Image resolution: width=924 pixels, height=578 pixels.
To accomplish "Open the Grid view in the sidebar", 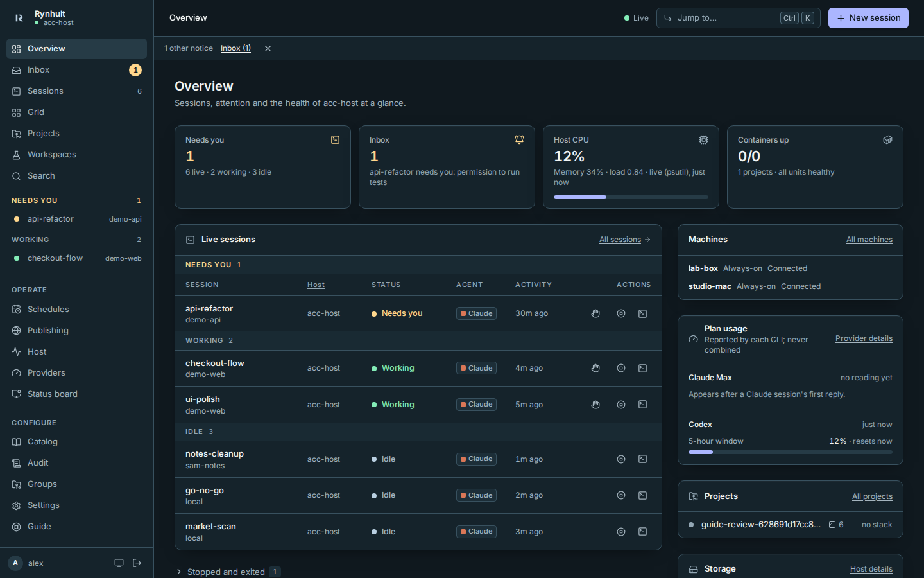I will tap(76, 112).
